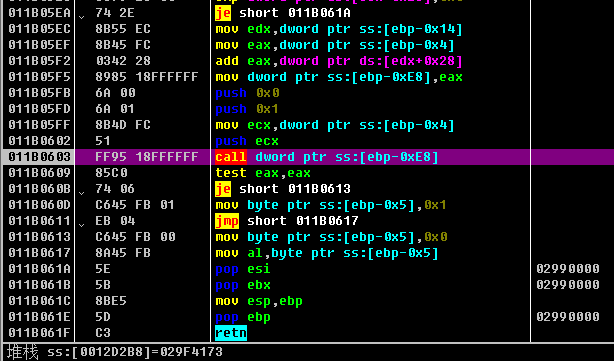The height and width of the screenshot is (361, 614).
Task: Click the jump arrow marker at 011B060B
Action: 81,192
